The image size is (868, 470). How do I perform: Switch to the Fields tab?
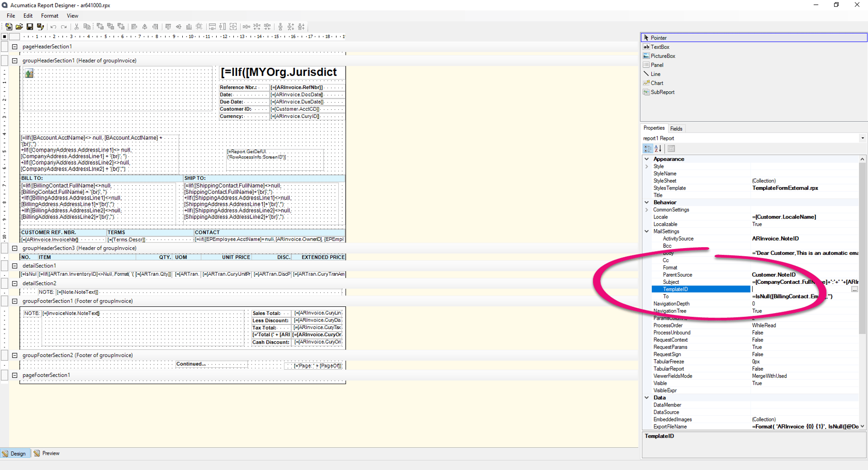pyautogui.click(x=676, y=128)
